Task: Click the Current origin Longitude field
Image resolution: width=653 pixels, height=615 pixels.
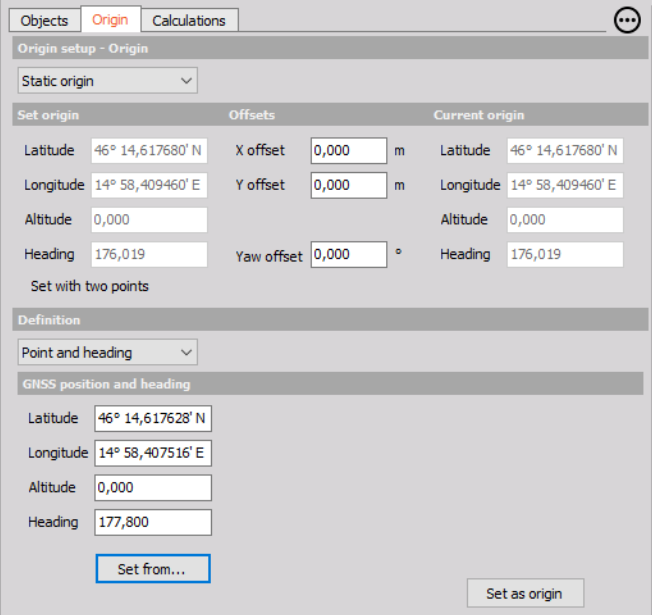Action: tap(565, 185)
